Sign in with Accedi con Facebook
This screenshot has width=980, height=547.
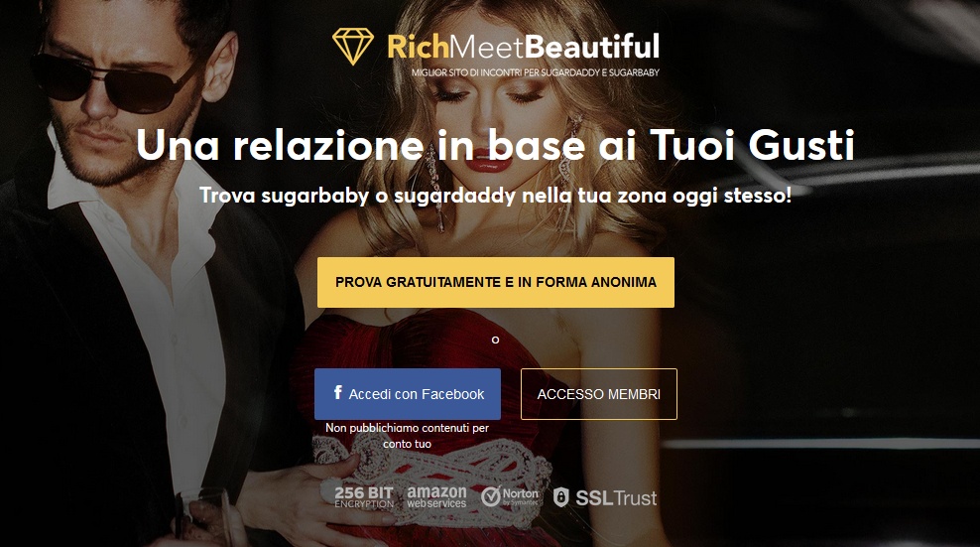click(x=408, y=394)
